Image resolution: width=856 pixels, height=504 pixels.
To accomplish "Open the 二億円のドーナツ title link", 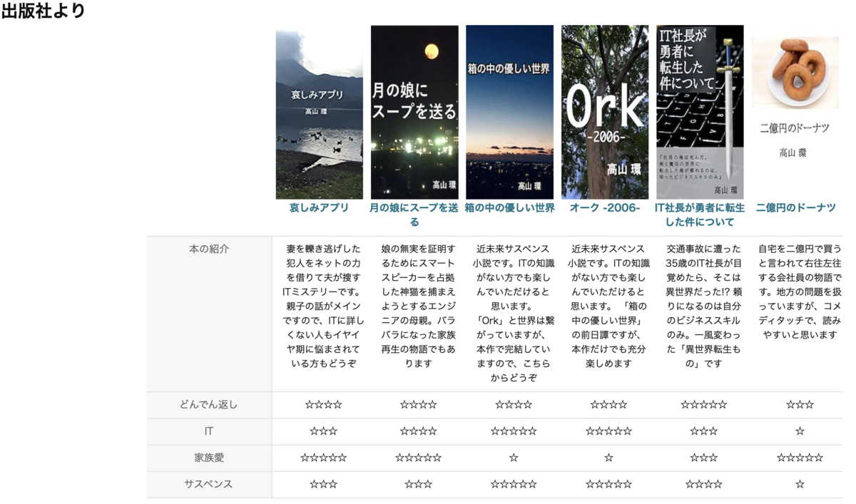I will [x=796, y=207].
